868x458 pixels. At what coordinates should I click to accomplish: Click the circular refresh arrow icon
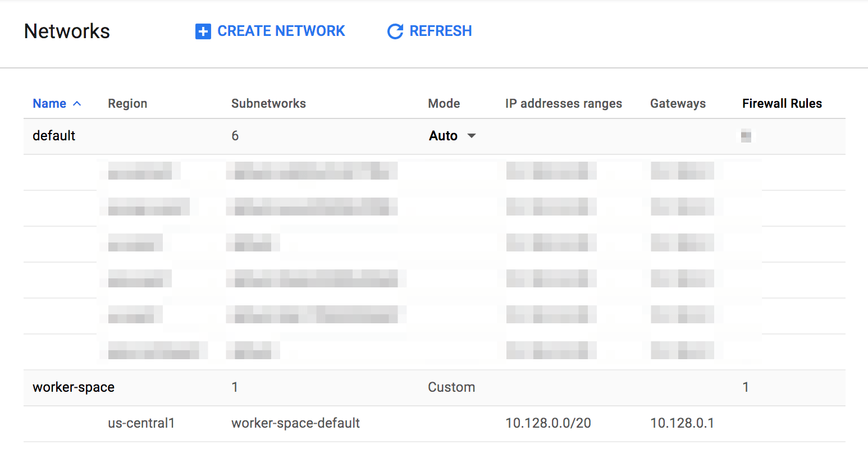[395, 31]
